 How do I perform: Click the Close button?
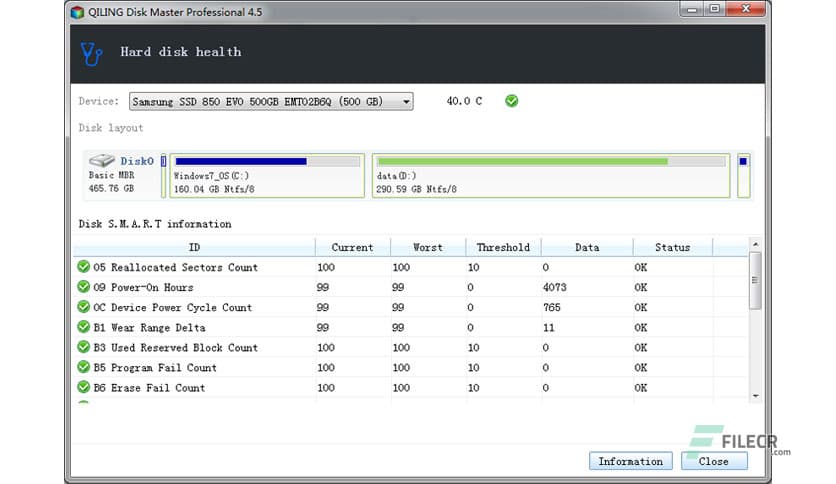714,461
